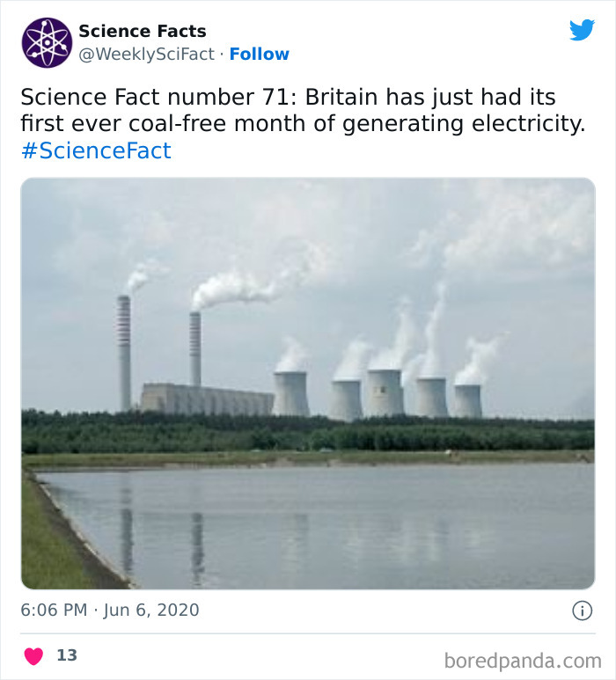Click the words "generating electricity" in the tweet
The width and height of the screenshot is (616, 680).
click(x=475, y=123)
